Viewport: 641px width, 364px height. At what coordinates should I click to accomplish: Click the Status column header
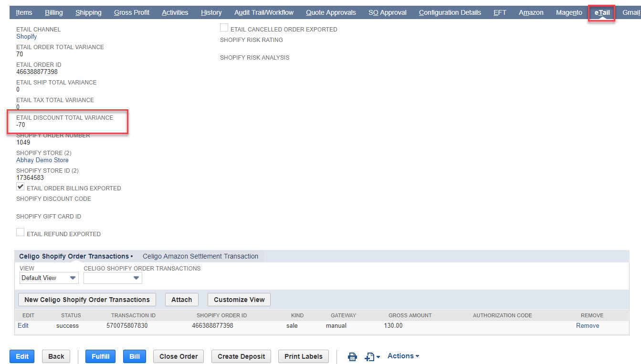tap(71, 315)
